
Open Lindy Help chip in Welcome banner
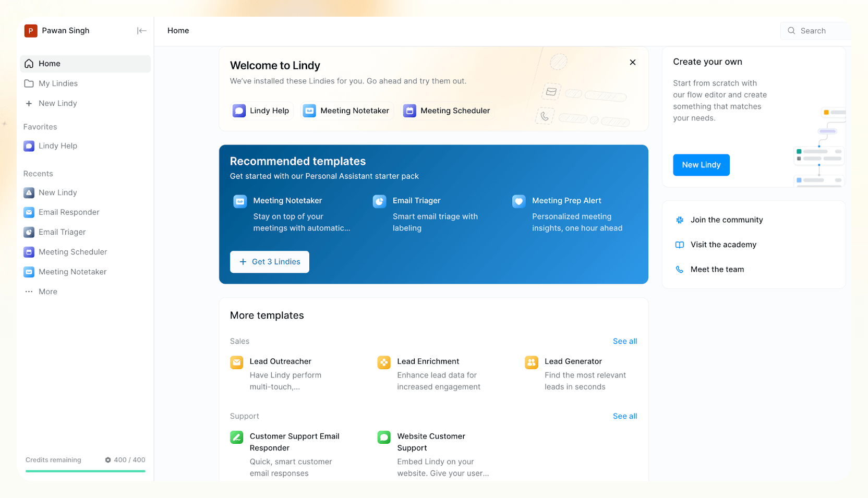tap(261, 111)
